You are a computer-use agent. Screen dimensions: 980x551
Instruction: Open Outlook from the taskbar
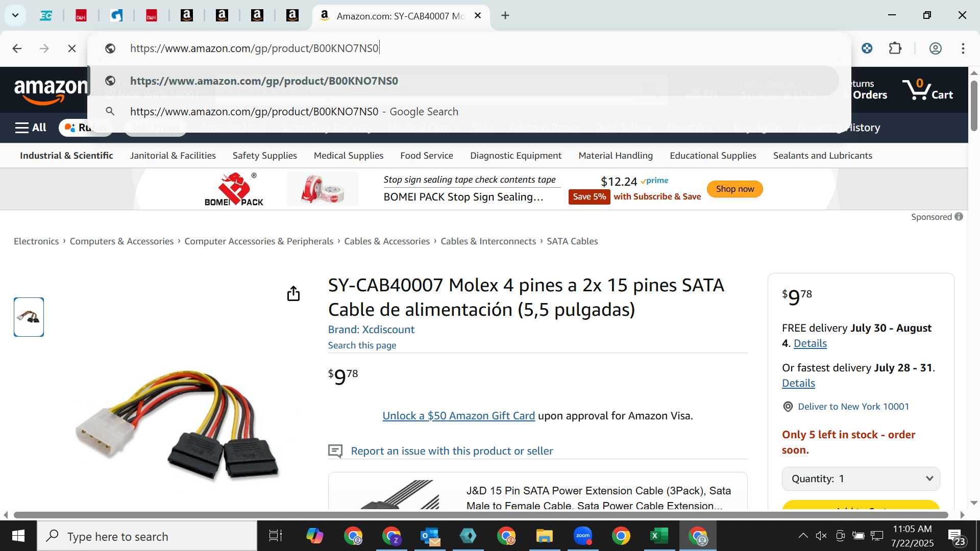pyautogui.click(x=430, y=536)
